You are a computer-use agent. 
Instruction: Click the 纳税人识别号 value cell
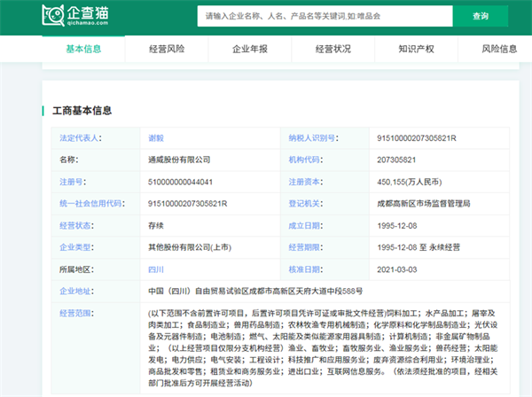click(416, 138)
